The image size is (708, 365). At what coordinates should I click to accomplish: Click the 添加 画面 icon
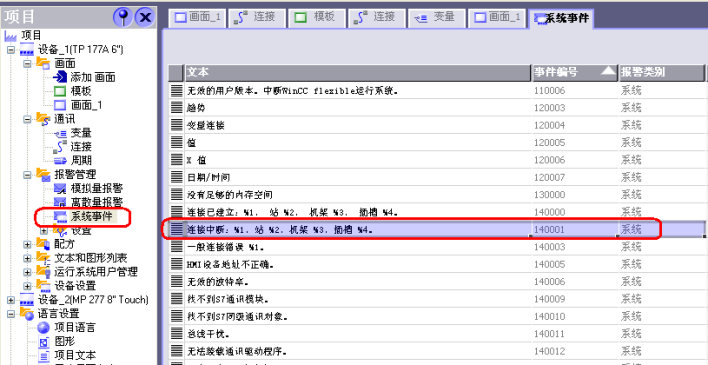coord(60,77)
